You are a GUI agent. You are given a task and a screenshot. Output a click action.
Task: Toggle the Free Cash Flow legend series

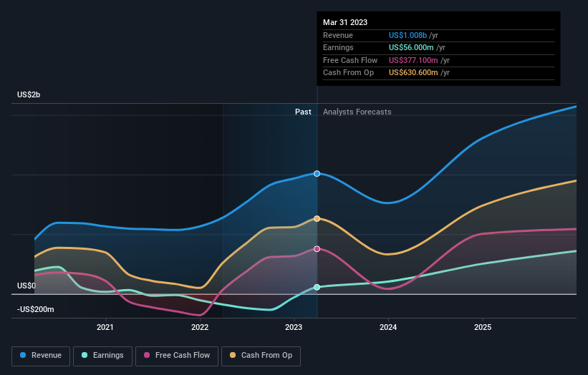[177, 356]
